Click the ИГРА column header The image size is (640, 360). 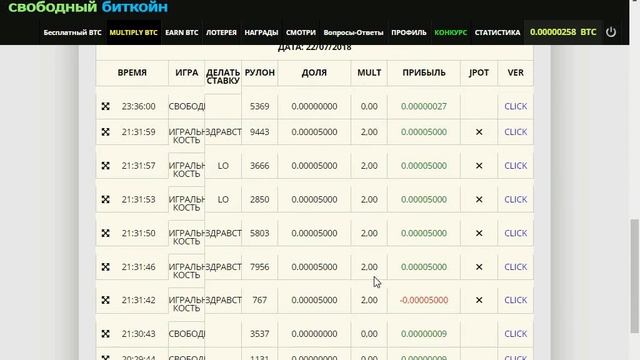187,73
